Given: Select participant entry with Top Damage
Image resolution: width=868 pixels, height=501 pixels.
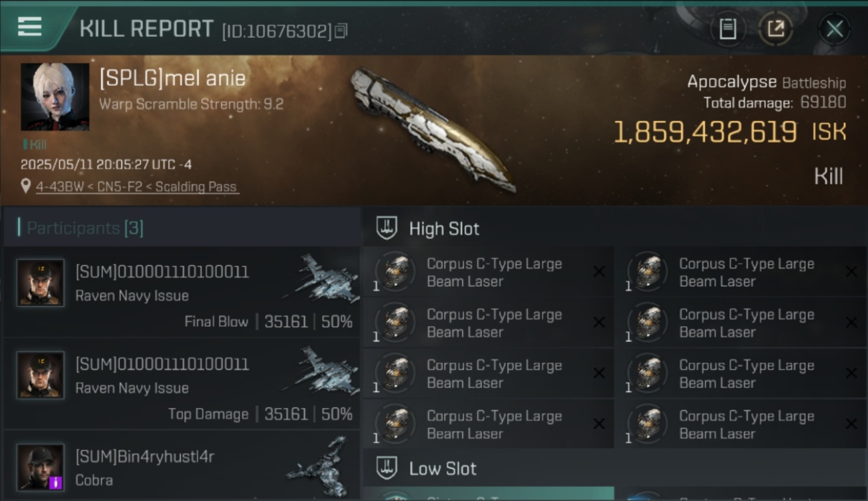Looking at the screenshot, I should [182, 385].
